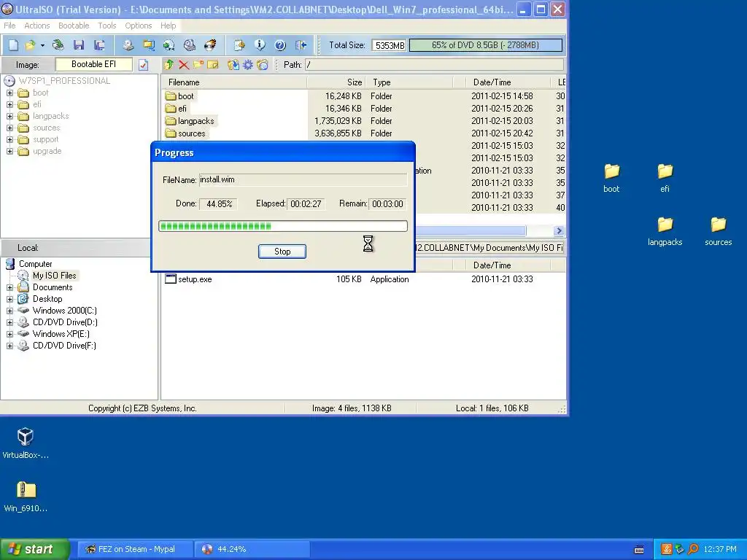Click the Help question mark icon
Screen dimensions: 747x560
280,45
